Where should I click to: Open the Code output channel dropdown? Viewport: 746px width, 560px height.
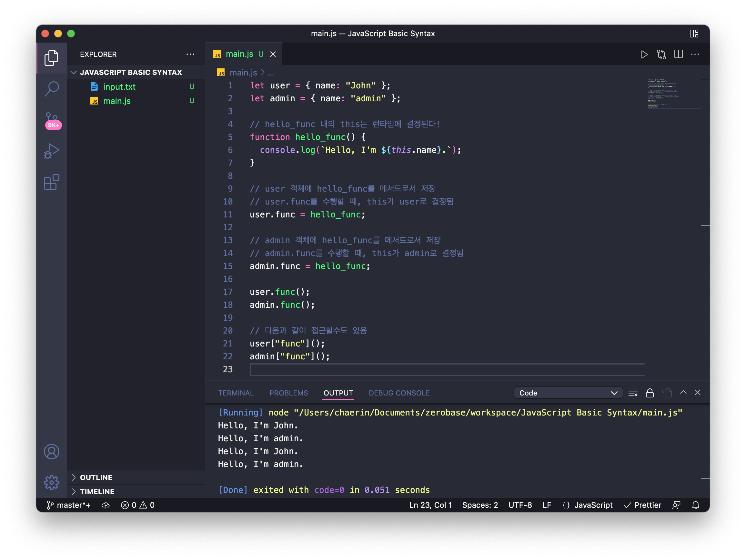[568, 393]
